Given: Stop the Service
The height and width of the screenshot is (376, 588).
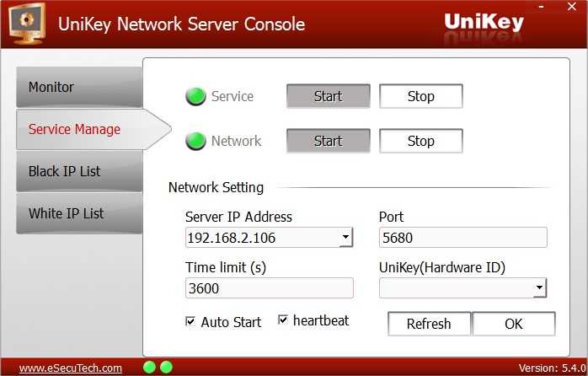Looking at the screenshot, I should point(420,97).
